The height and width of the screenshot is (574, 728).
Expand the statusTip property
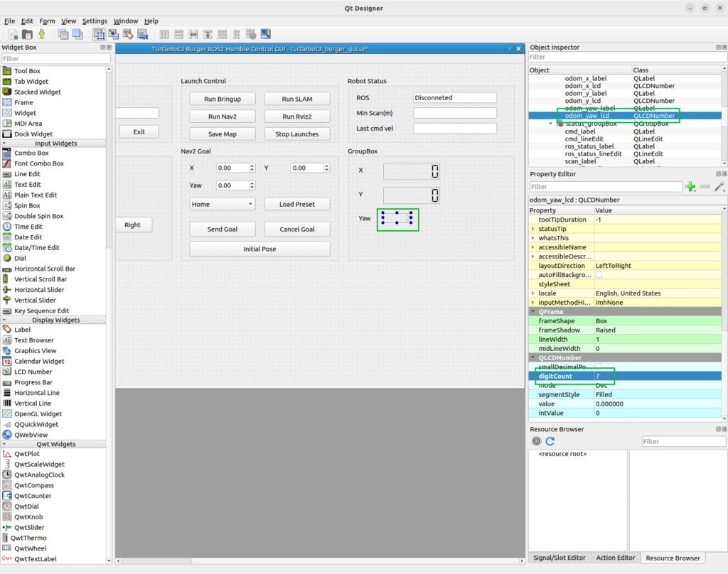click(x=533, y=229)
